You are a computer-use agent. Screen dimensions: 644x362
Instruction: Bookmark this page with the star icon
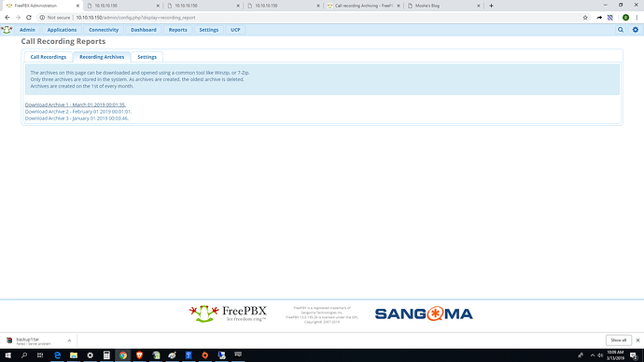[585, 18]
